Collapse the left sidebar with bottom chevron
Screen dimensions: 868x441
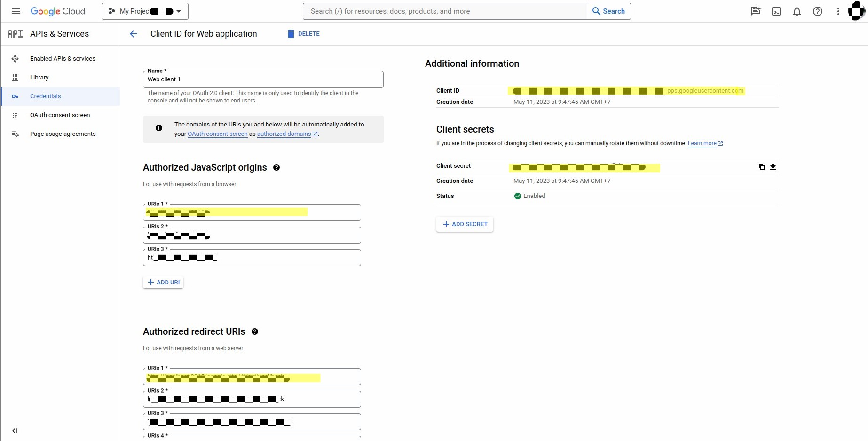pyautogui.click(x=15, y=430)
